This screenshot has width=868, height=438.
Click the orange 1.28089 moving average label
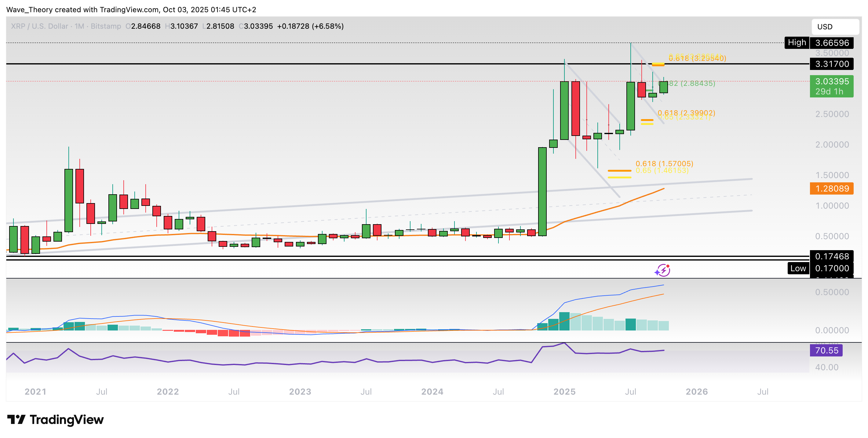(x=831, y=189)
